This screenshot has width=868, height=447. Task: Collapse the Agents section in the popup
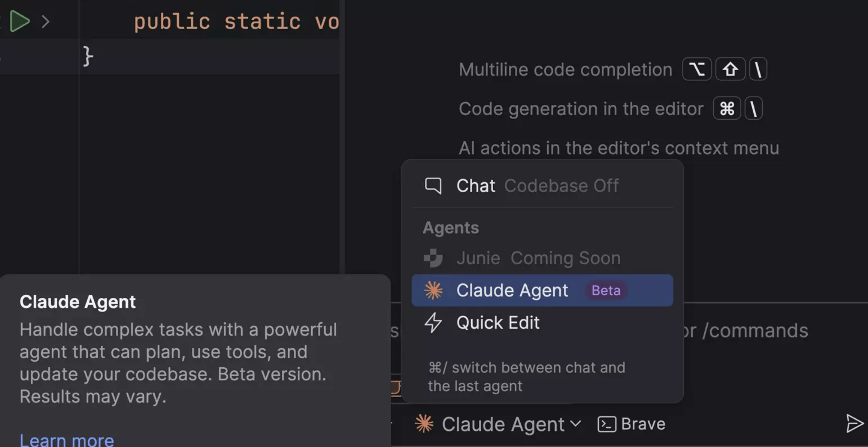tap(450, 227)
